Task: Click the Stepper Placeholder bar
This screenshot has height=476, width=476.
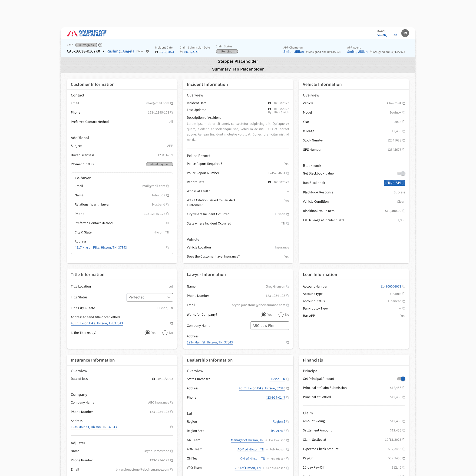Action: (238, 61)
